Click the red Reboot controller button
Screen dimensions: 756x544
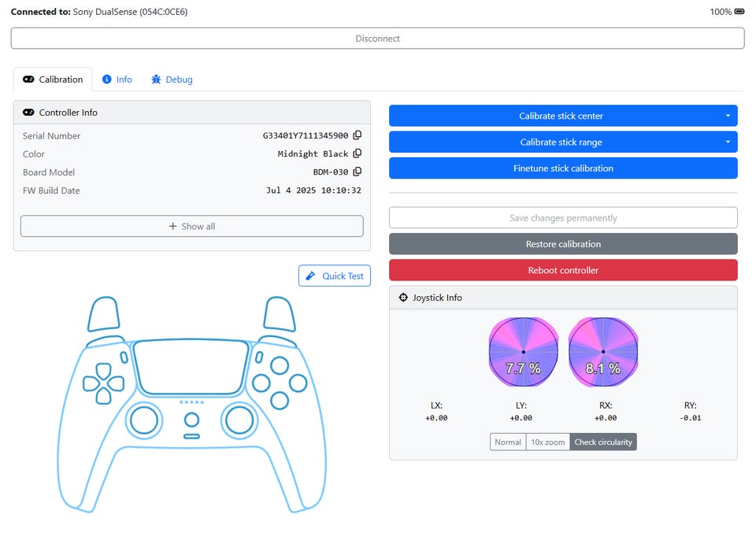coord(563,270)
